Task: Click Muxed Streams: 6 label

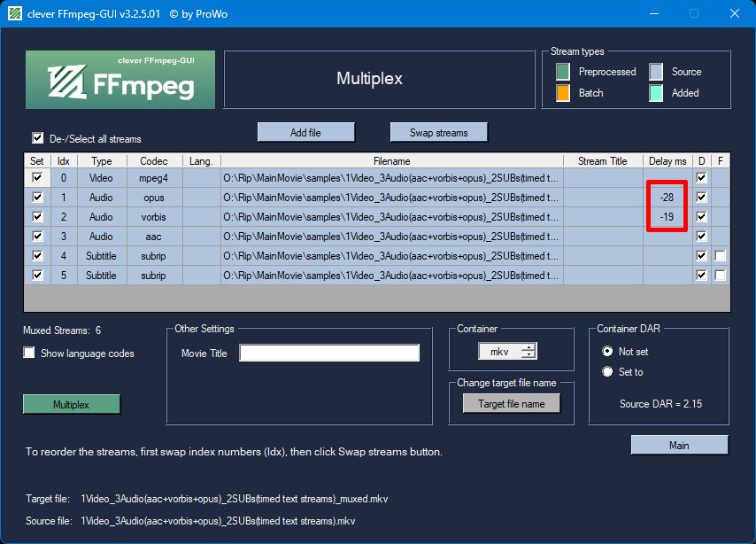Action: [x=62, y=330]
